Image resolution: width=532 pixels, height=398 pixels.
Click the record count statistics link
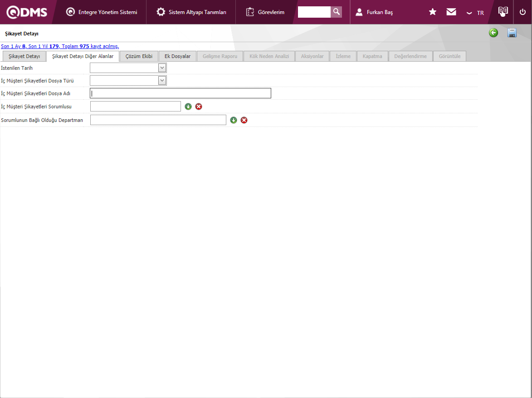point(60,46)
